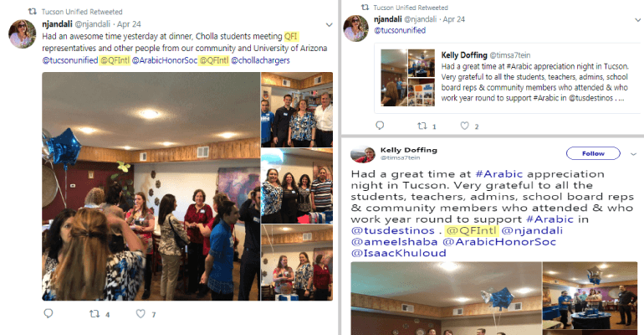Open the #Arabic hashtag in Kelly's tweet
Viewport: 644px width, 335px height.
(x=499, y=174)
